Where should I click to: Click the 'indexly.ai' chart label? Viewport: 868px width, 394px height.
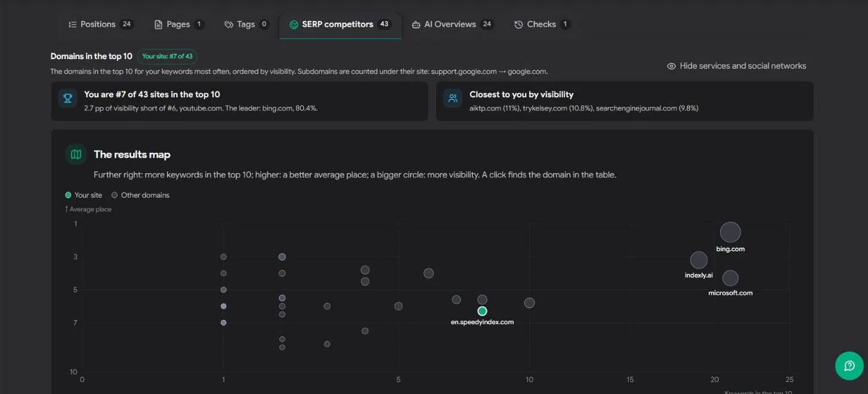coord(699,276)
